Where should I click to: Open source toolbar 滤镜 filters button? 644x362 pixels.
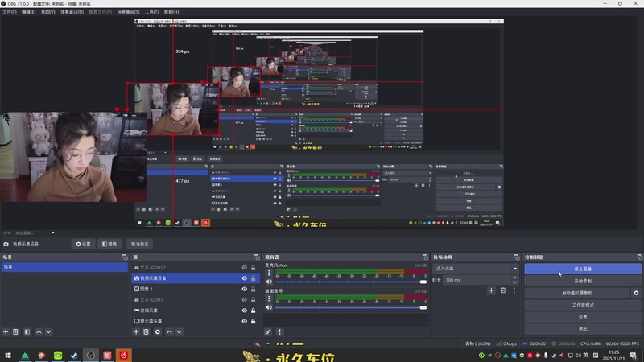[x=109, y=244]
